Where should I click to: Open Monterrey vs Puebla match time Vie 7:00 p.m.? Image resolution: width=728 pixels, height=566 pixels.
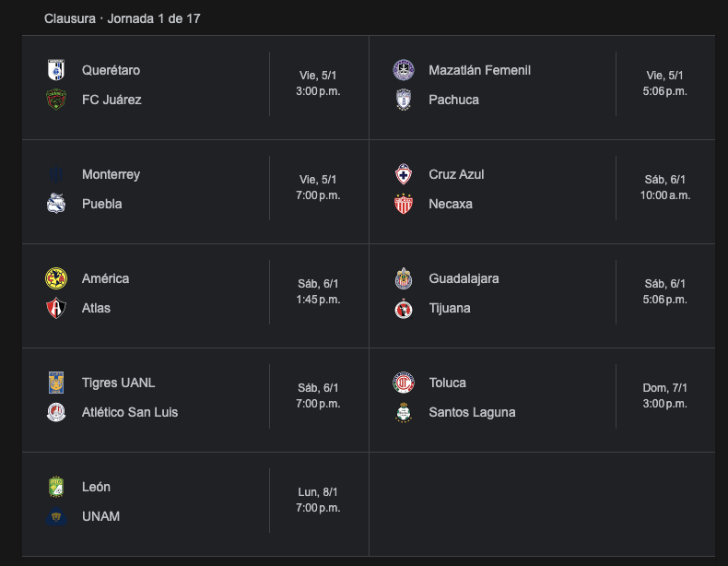click(x=318, y=187)
